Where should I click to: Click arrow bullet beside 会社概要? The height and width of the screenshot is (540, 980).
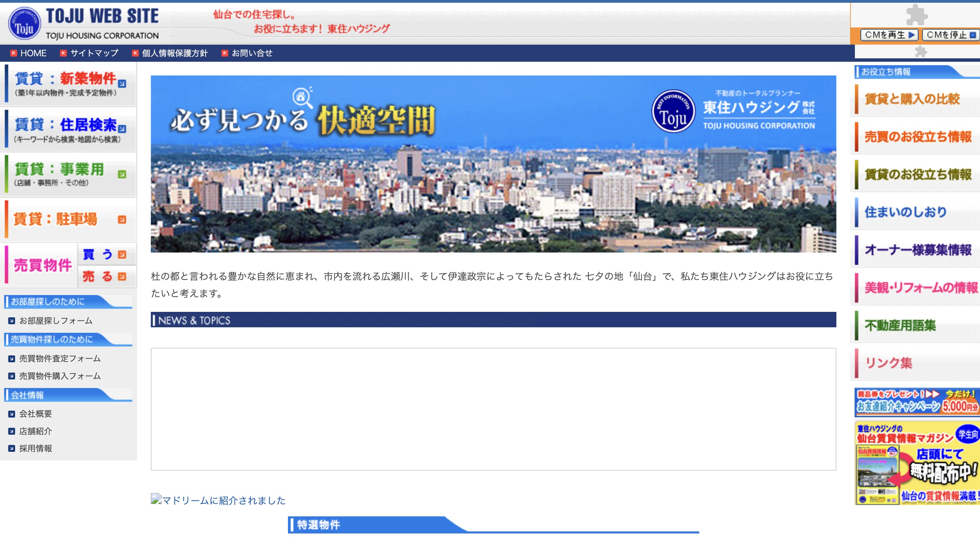pos(12,414)
